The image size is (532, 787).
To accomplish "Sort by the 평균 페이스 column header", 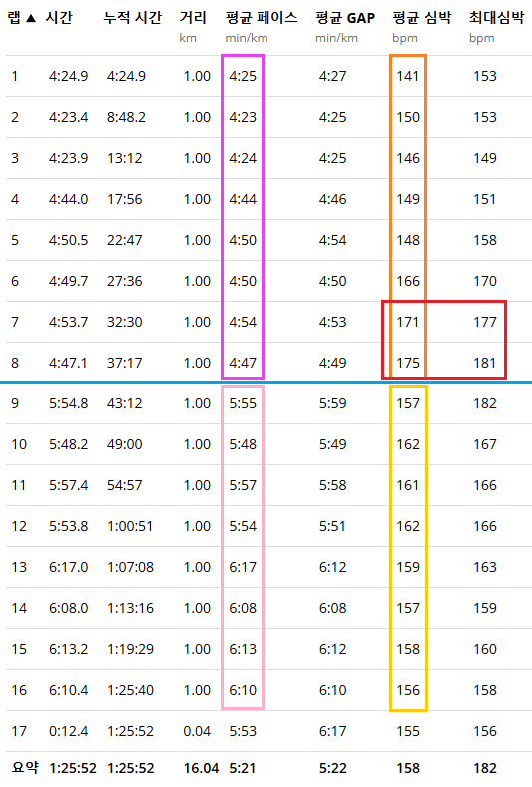I will coord(262,18).
